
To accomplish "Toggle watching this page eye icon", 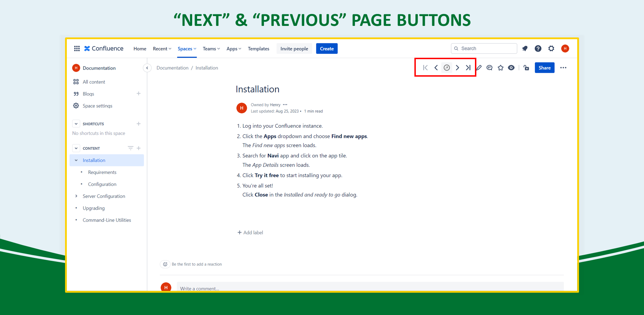I will 511,68.
